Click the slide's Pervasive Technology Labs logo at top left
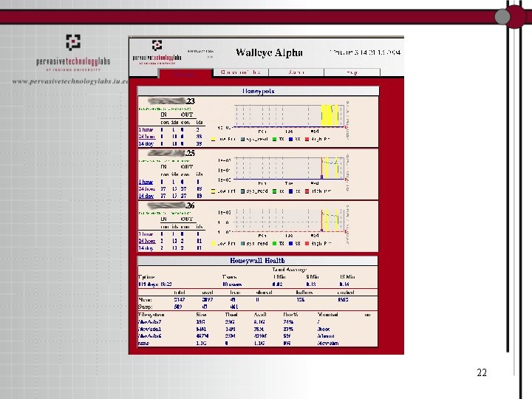Viewport: 532px width, 399px height. pyautogui.click(x=73, y=52)
